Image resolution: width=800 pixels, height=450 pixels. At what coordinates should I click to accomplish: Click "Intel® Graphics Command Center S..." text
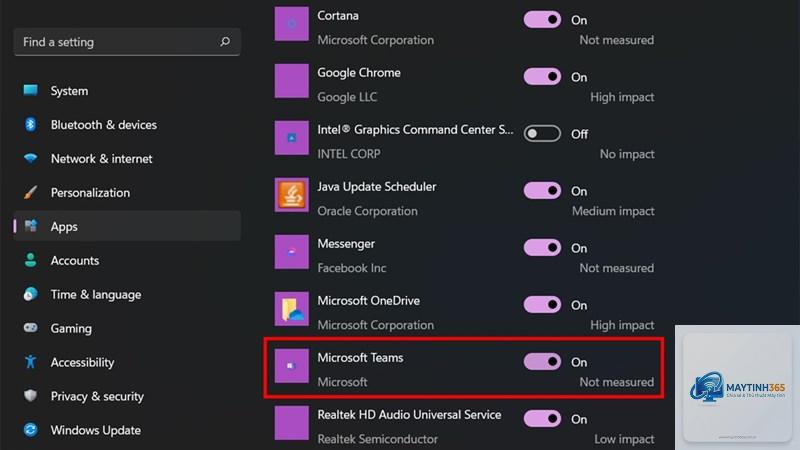click(415, 130)
